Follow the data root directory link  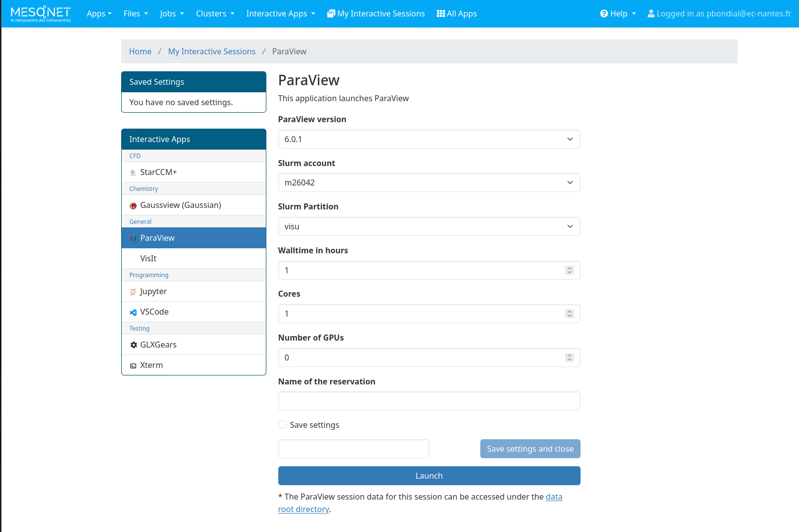coord(554,497)
